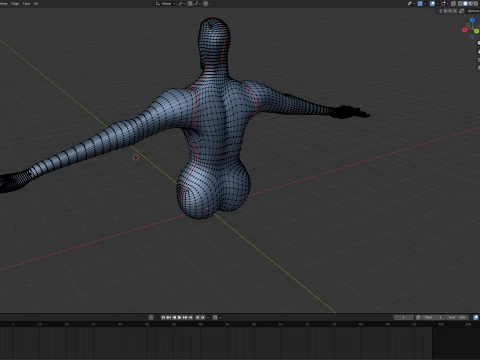
Task: Click the auto merge vertices icon
Action: (x=461, y=11)
